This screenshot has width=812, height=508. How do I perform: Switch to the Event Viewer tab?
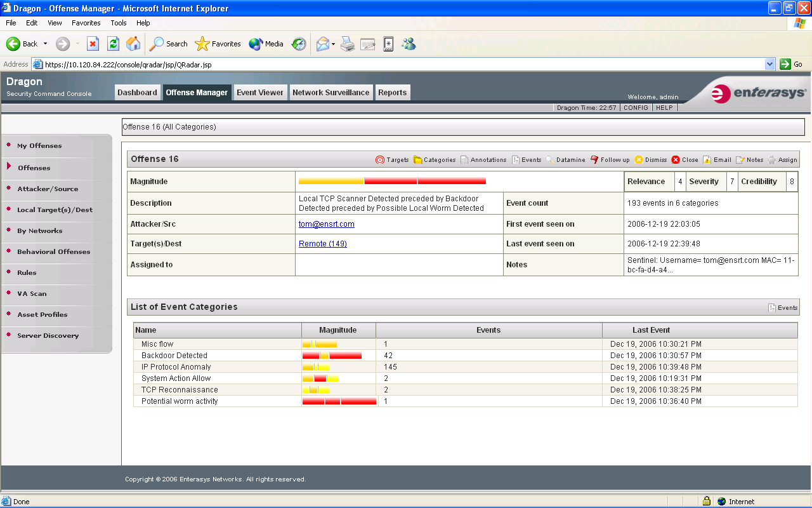(260, 93)
